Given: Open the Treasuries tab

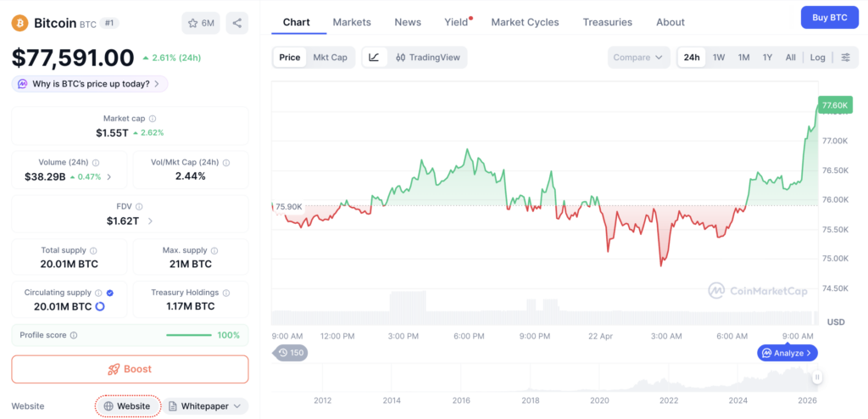Looking at the screenshot, I should 607,23.
